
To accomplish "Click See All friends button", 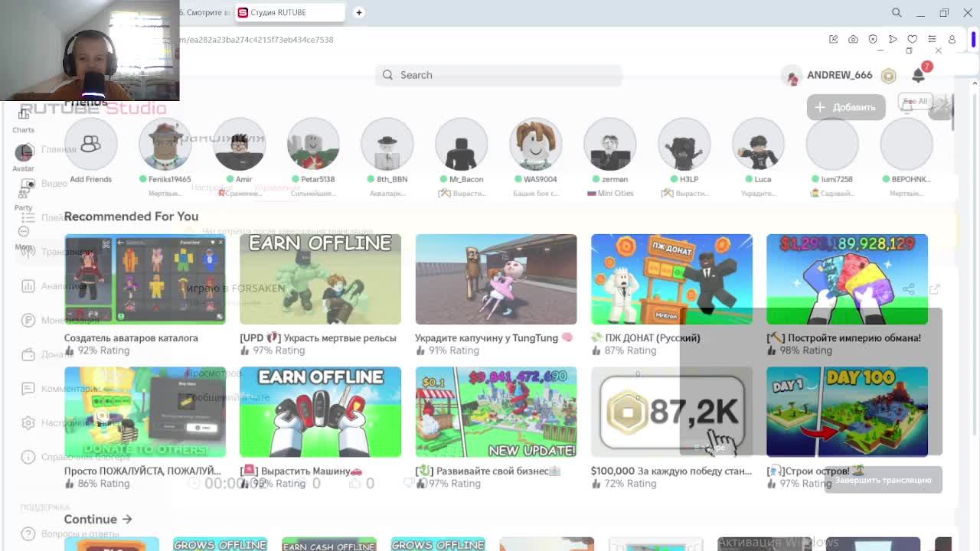I will click(x=915, y=101).
